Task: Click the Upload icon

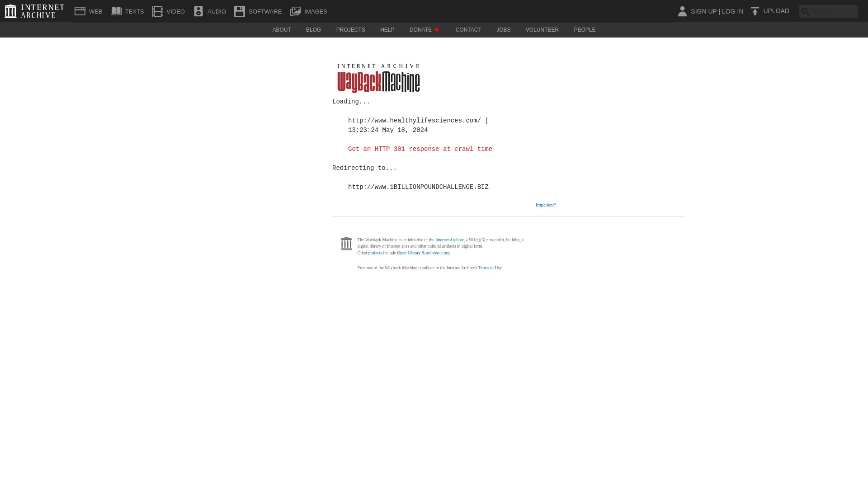Action: click(x=755, y=11)
